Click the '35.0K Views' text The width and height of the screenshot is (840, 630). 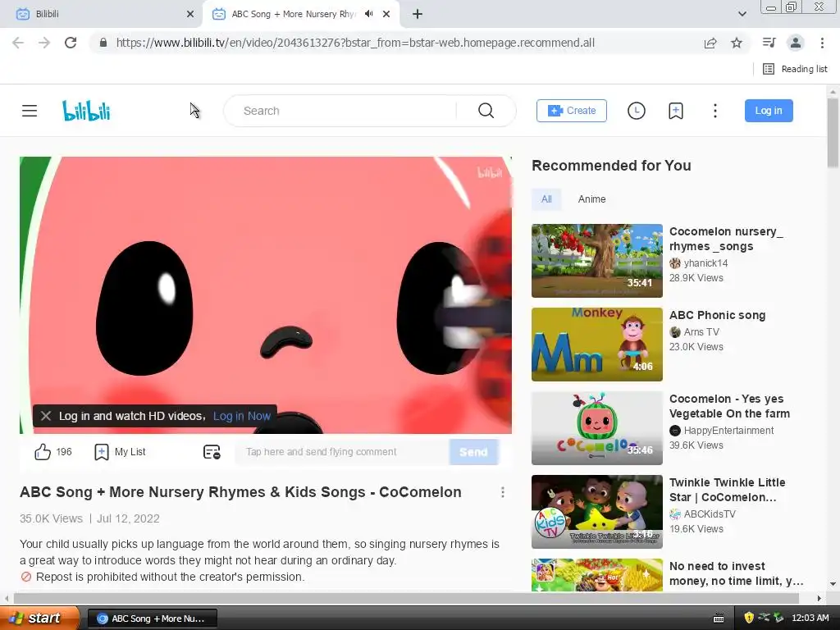point(51,518)
